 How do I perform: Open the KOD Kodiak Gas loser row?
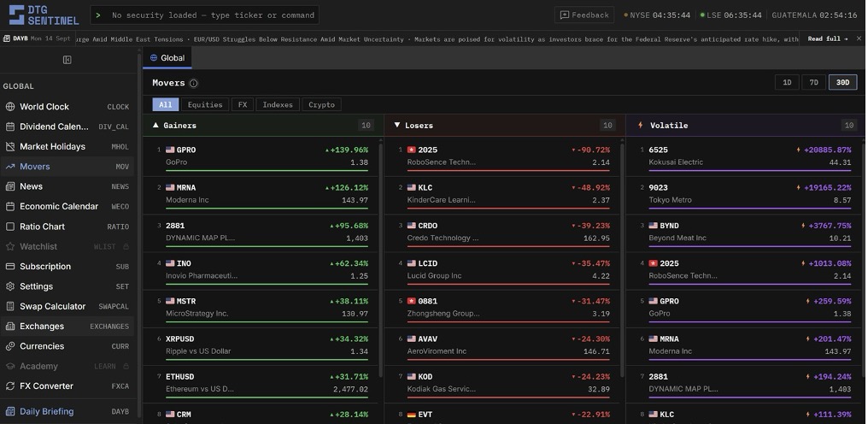(501, 384)
